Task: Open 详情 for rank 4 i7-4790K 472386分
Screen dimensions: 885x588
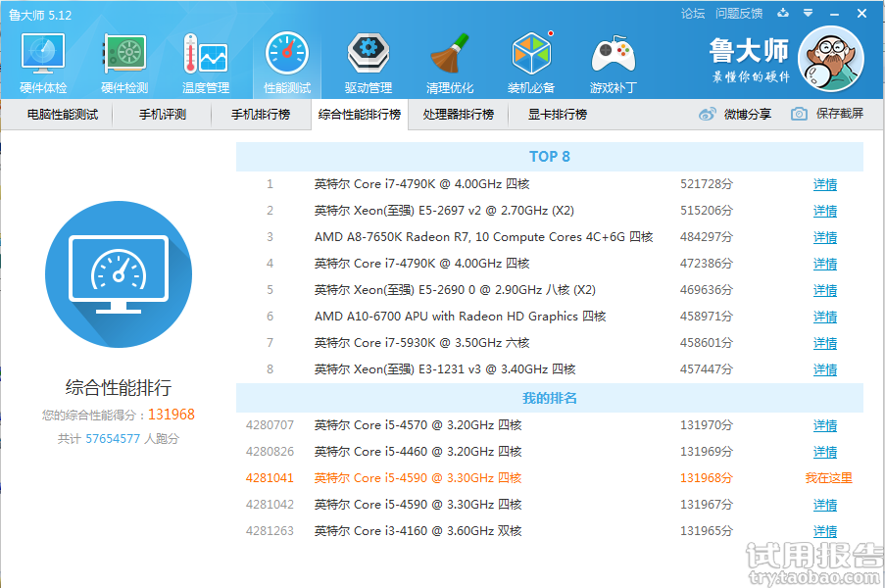Action: tap(825, 264)
